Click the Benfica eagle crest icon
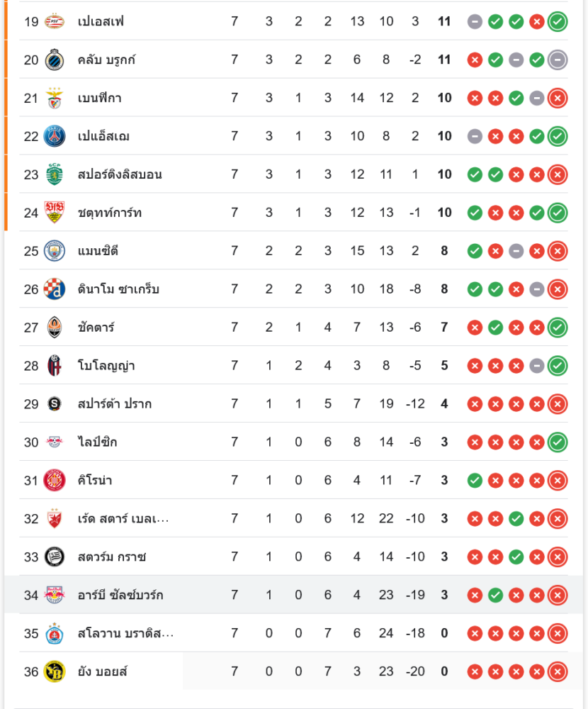 55,98
